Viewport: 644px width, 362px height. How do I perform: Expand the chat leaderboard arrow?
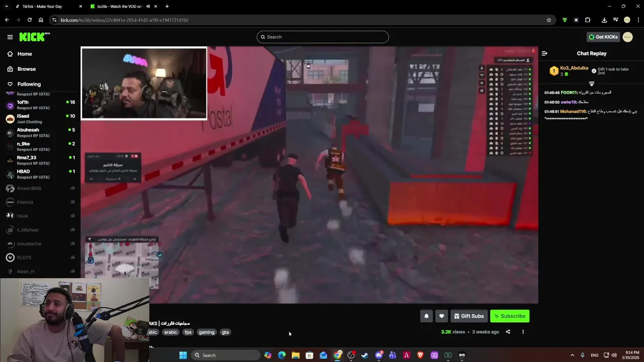click(592, 84)
